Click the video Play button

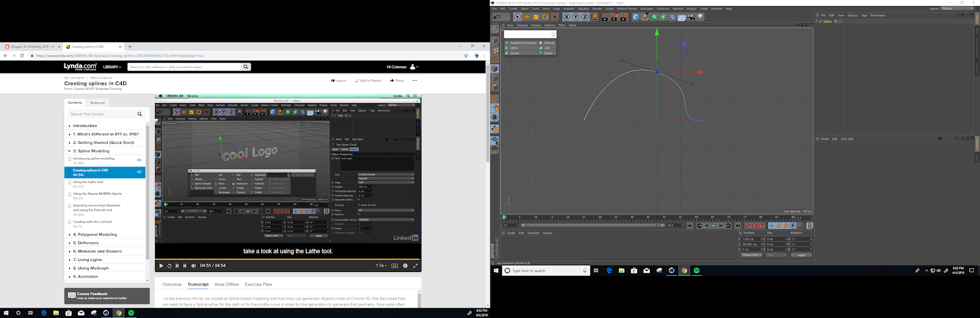161,266
